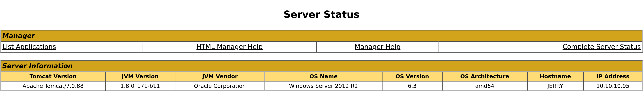The width and height of the screenshot is (644, 94).
Task: Select the OS Version column header
Action: coord(412,77)
